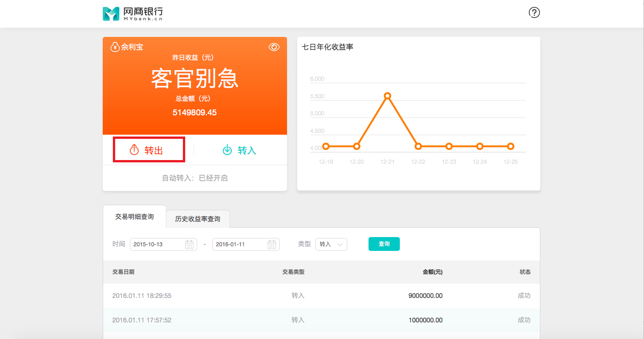Click the 12-24 chart data point
Screen dimensions: 644x339
[x=480, y=146]
